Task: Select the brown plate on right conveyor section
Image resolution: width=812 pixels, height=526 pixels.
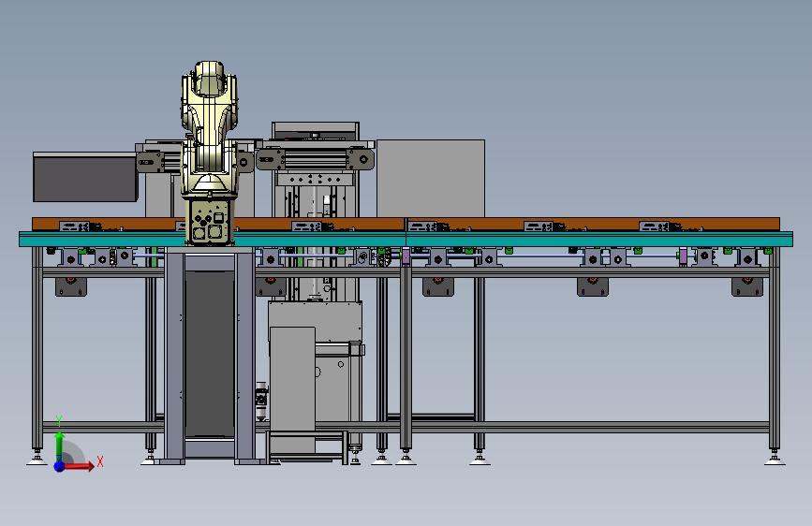Action: pos(593,224)
